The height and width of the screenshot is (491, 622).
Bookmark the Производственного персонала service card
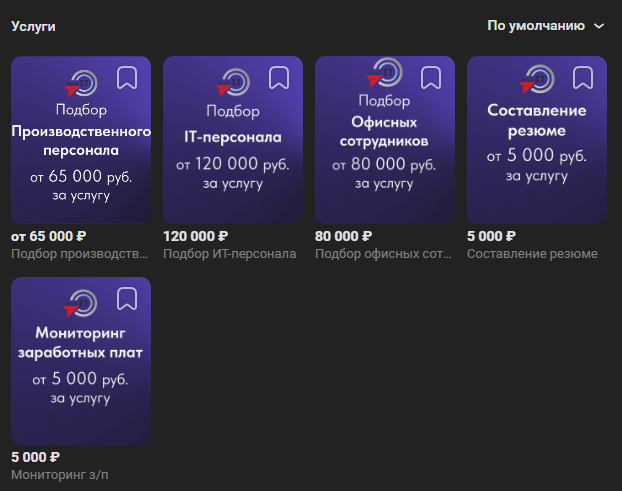pyautogui.click(x=127, y=77)
